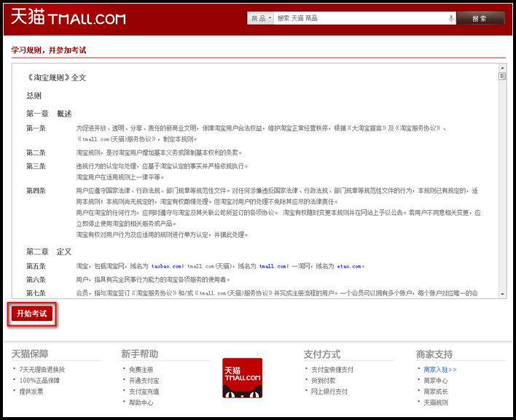This screenshot has width=516, height=420.
Task: Click the Tmall cat logo in footer
Action: coord(243,378)
